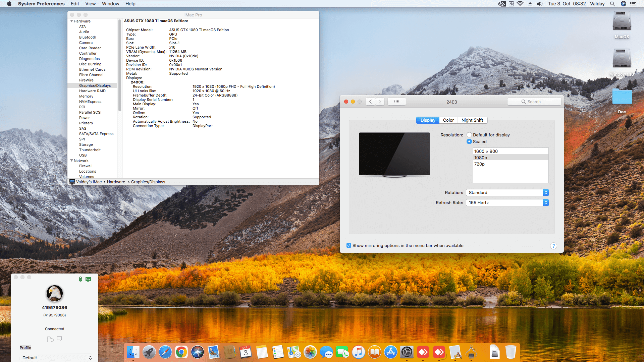The width and height of the screenshot is (644, 362).
Task: Open FaceTime app in the Dock
Action: [342, 352]
